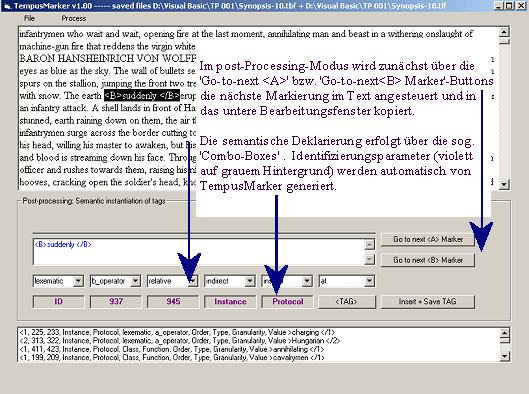This screenshot has width=529, height=394.
Task: Expand the lexematic combo box
Action: 78,281
